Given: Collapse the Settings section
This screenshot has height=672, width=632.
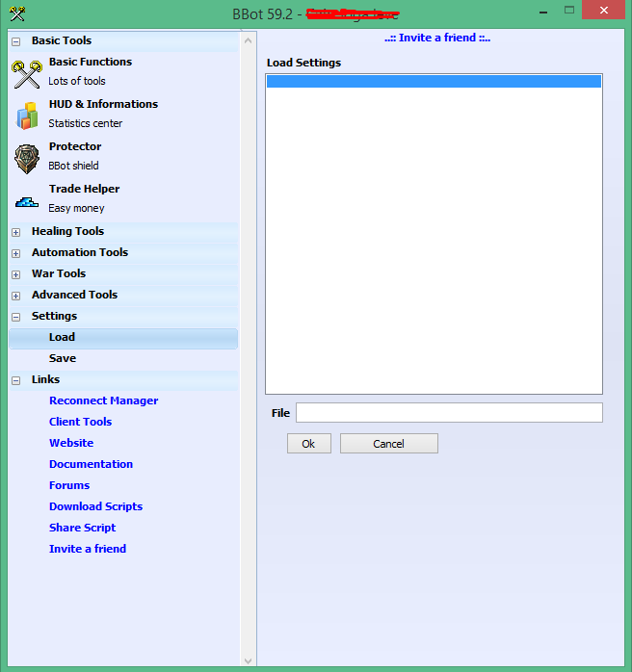Looking at the screenshot, I should click(x=16, y=317).
